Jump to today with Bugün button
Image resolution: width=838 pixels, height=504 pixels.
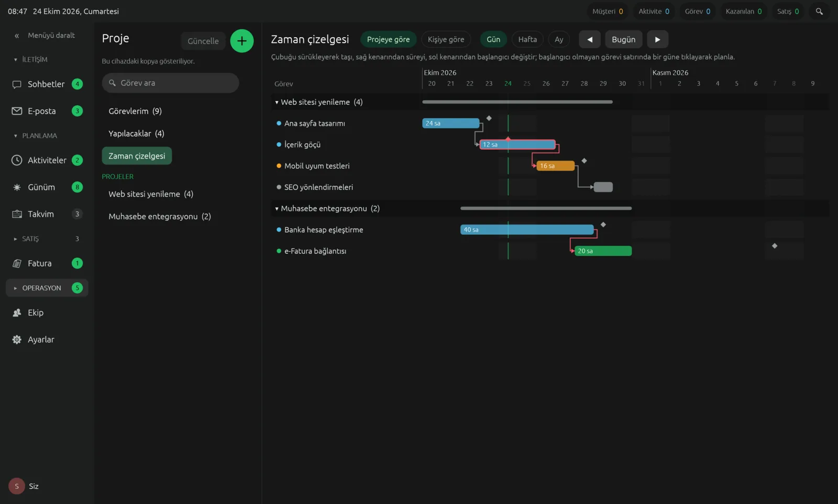pyautogui.click(x=623, y=39)
